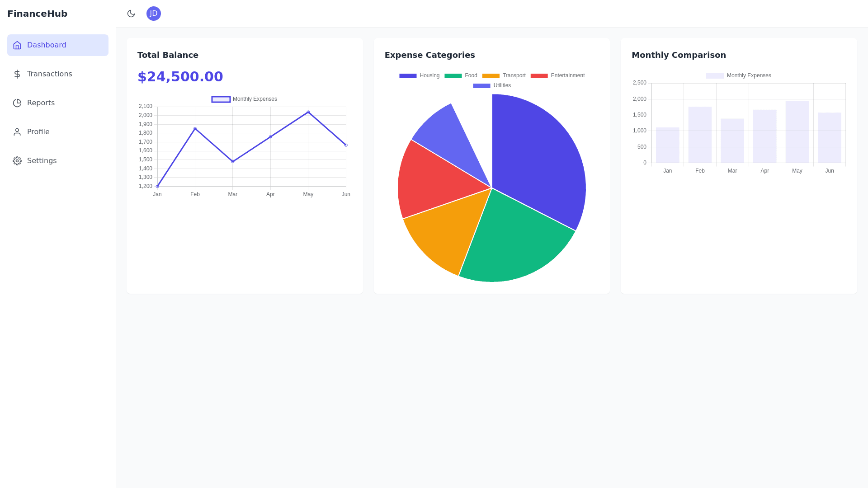Toggle Entertainment legend item

click(557, 76)
